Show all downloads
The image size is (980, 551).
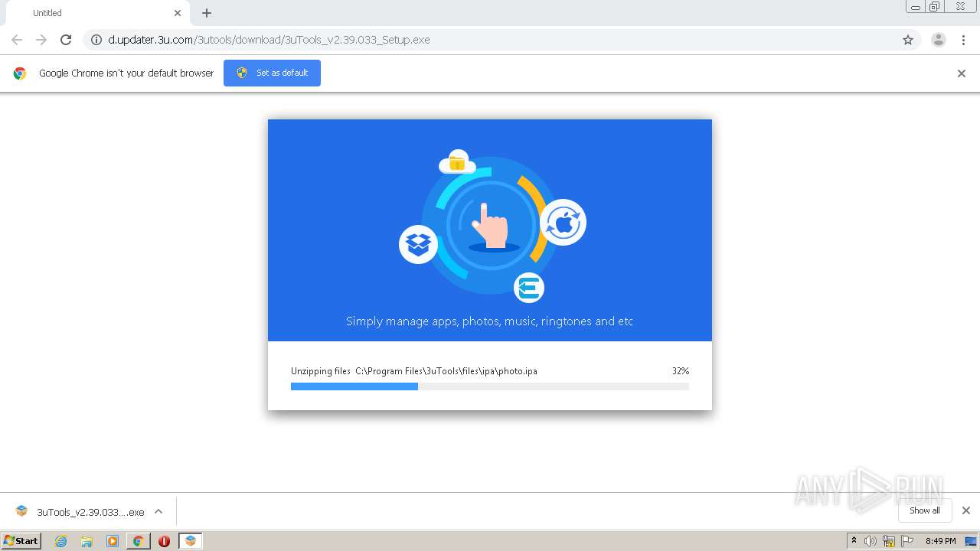tap(925, 510)
